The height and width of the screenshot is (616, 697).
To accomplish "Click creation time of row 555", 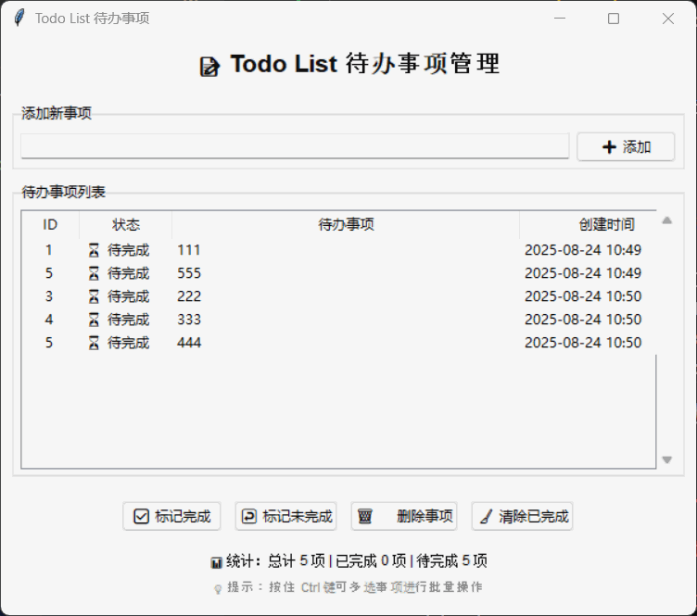I will click(x=583, y=273).
